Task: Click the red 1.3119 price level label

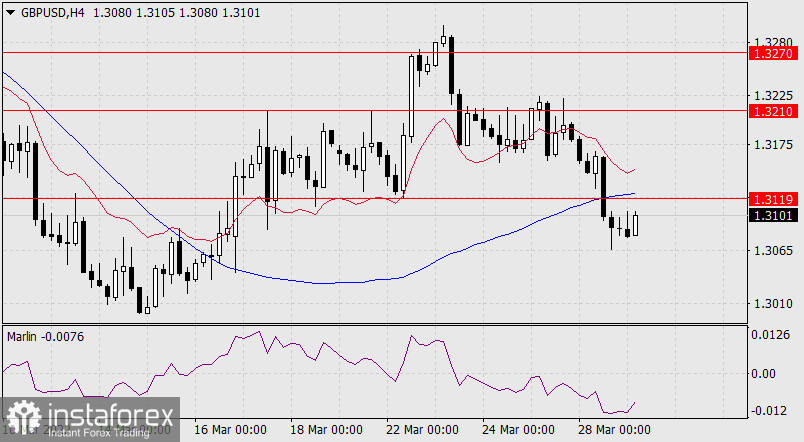Action: (775, 198)
